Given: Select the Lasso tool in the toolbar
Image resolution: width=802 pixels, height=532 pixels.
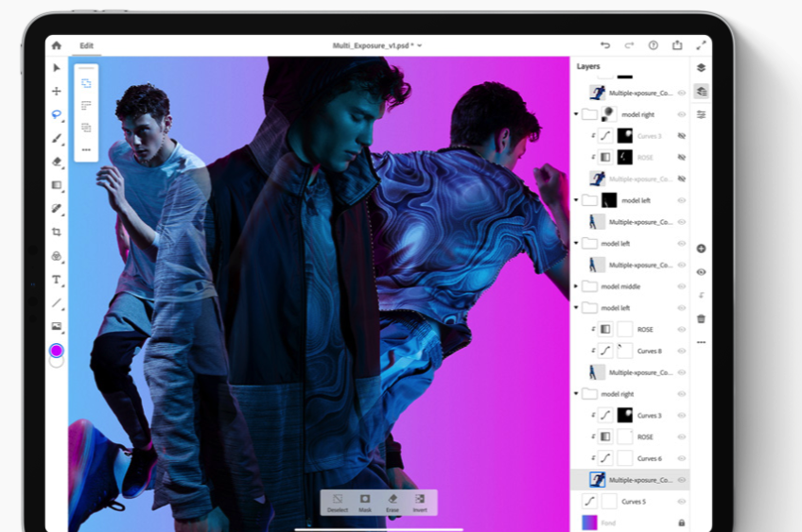Looking at the screenshot, I should tap(56, 114).
